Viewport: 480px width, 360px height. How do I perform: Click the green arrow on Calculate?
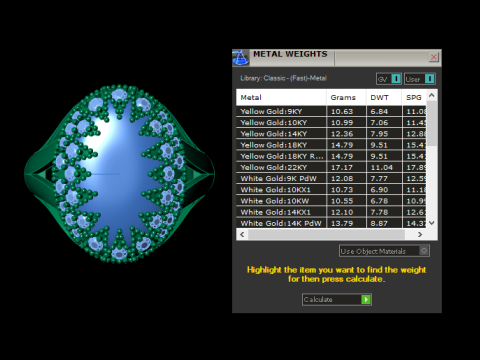coord(366,299)
